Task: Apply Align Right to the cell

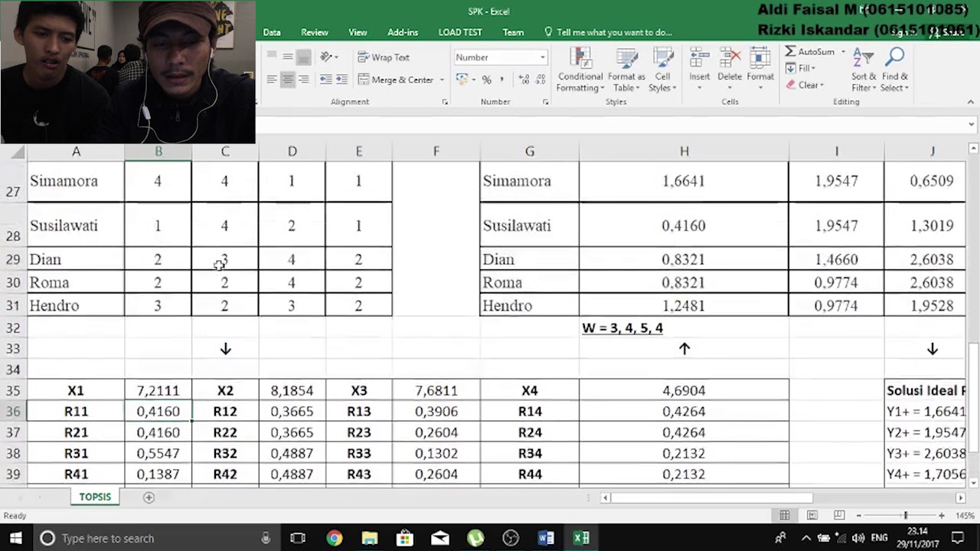Action: 304,80
